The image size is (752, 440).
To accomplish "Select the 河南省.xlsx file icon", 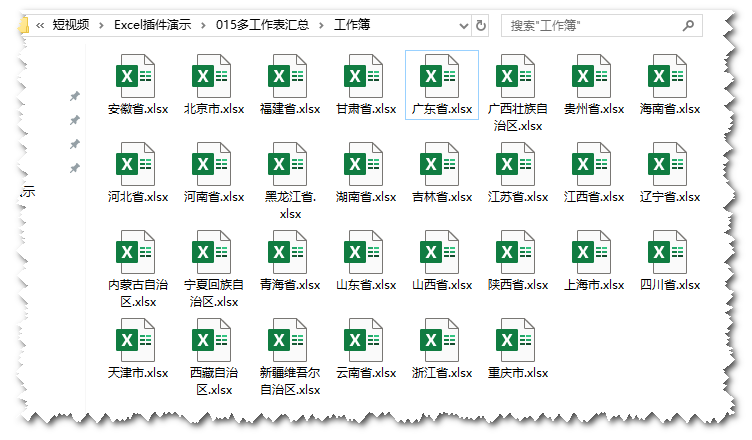I will (x=211, y=164).
